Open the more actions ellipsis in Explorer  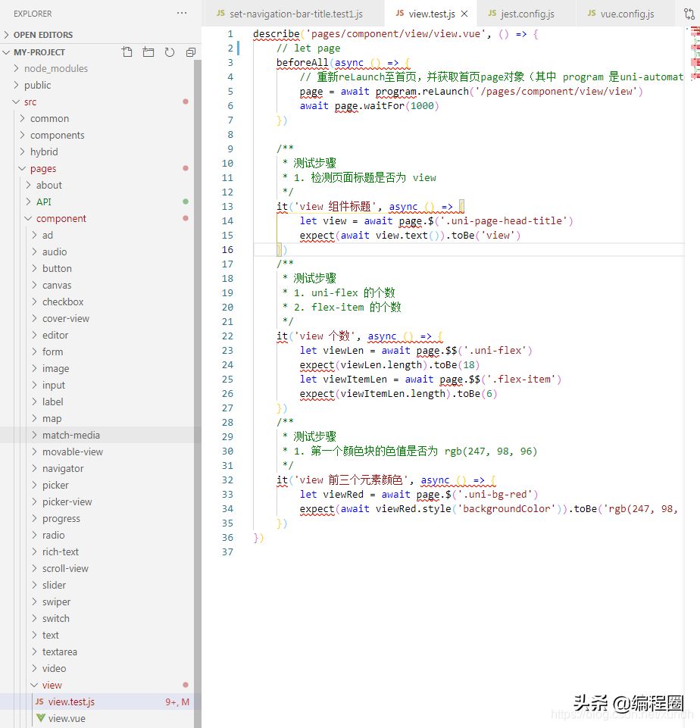click(181, 13)
